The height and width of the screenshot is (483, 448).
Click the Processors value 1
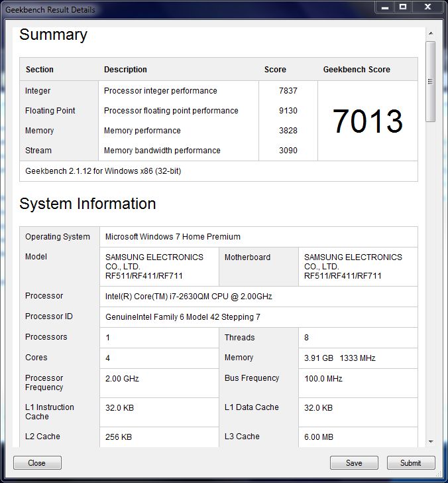coord(107,338)
